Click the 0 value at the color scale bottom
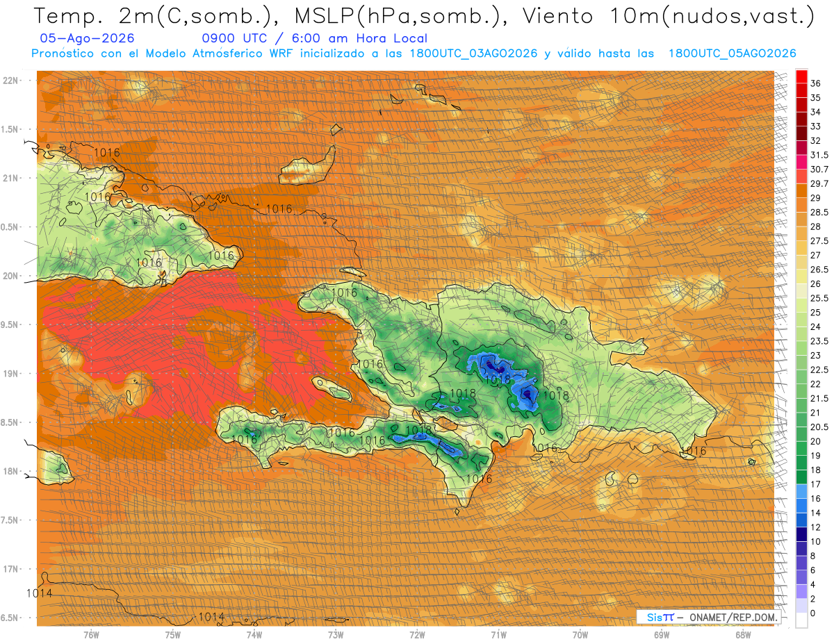834x644 pixels. pyautogui.click(x=813, y=613)
